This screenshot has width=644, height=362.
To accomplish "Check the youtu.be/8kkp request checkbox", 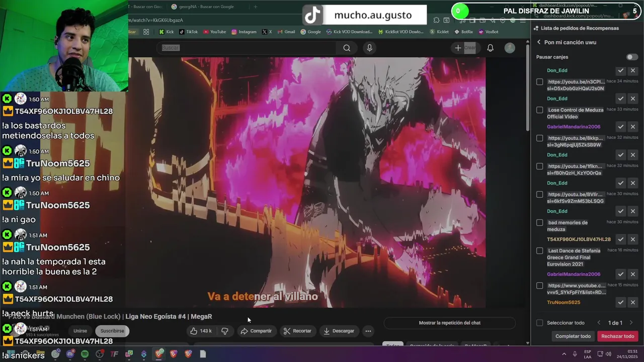I will coord(540,138).
